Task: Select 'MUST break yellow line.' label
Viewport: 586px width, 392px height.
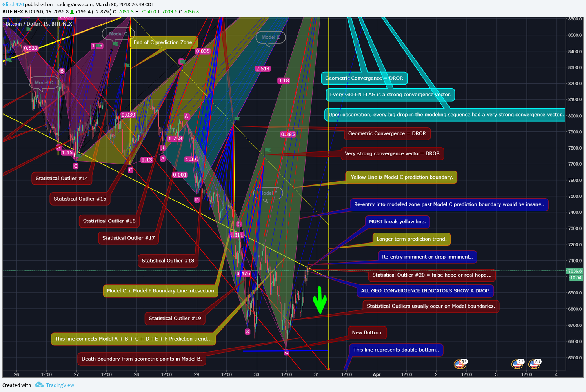Action: [397, 222]
